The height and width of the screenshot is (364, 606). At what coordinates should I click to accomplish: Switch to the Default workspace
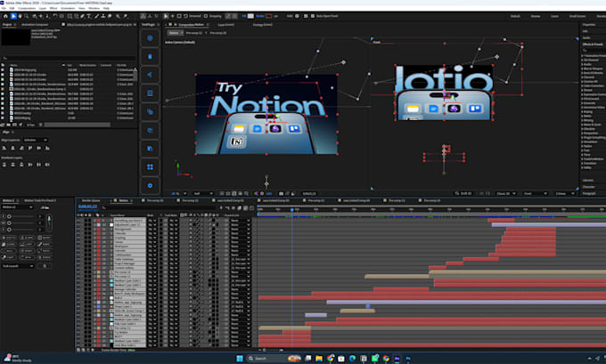point(515,16)
